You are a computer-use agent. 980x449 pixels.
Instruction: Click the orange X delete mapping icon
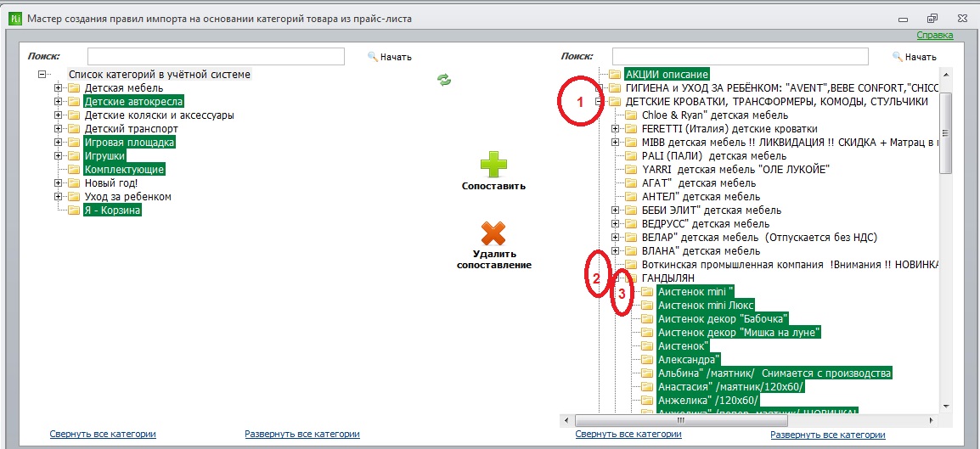tap(493, 233)
